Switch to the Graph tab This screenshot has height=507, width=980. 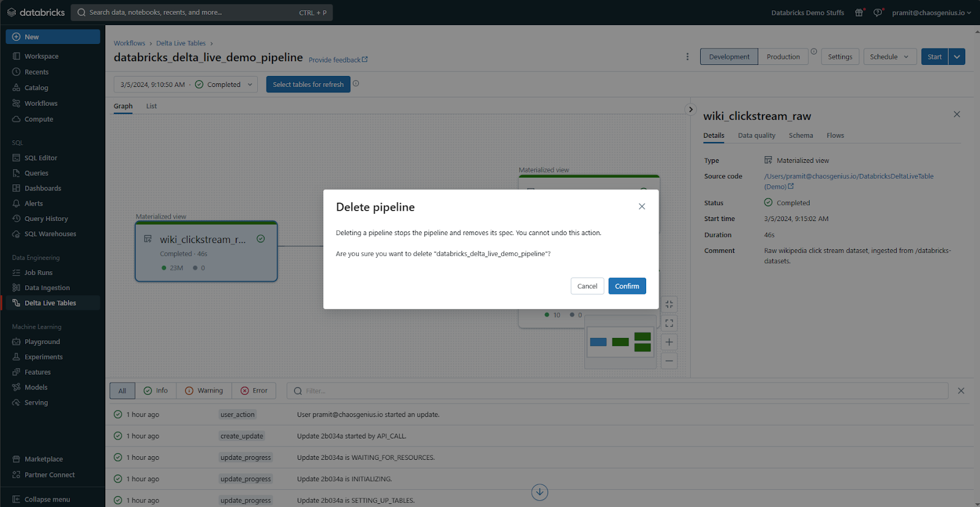(123, 106)
